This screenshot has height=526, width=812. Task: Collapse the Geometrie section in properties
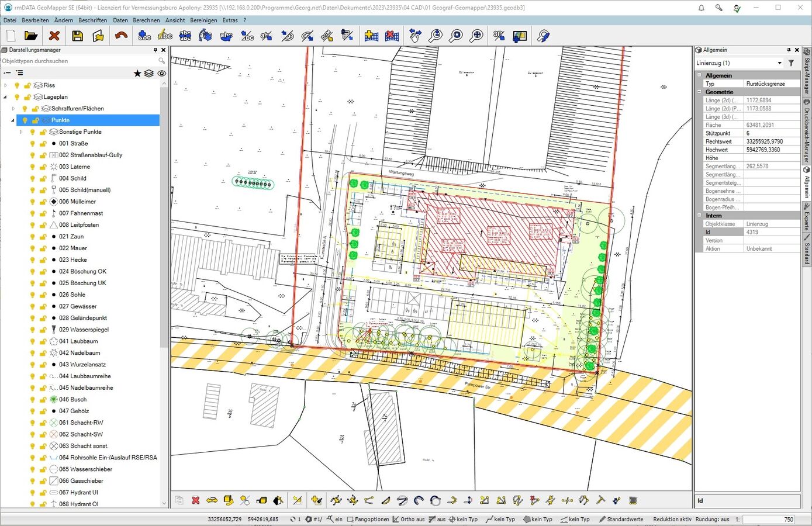pyautogui.click(x=699, y=92)
